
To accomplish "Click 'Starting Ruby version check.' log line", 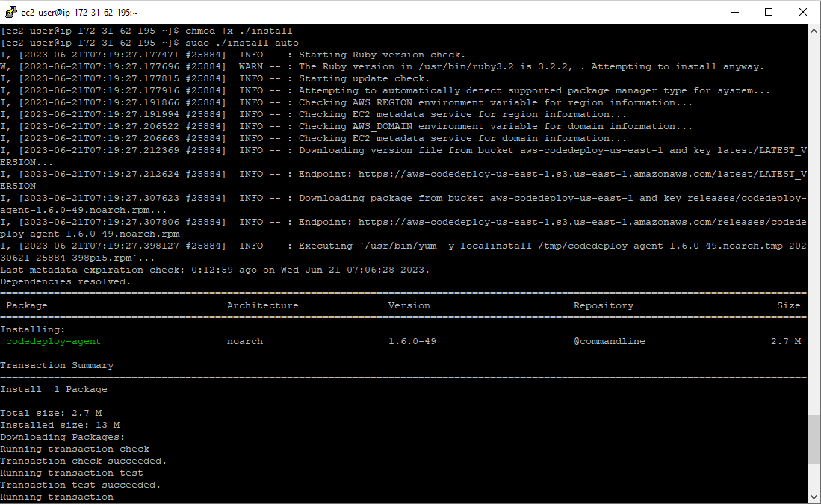I will pyautogui.click(x=382, y=55).
